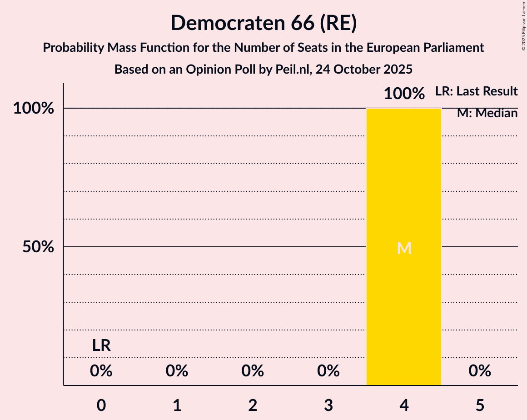Click the 0% value above seat 5

(x=480, y=371)
